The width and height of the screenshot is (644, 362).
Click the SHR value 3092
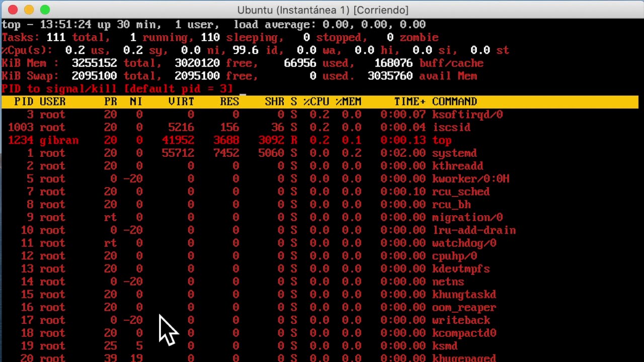tap(271, 140)
